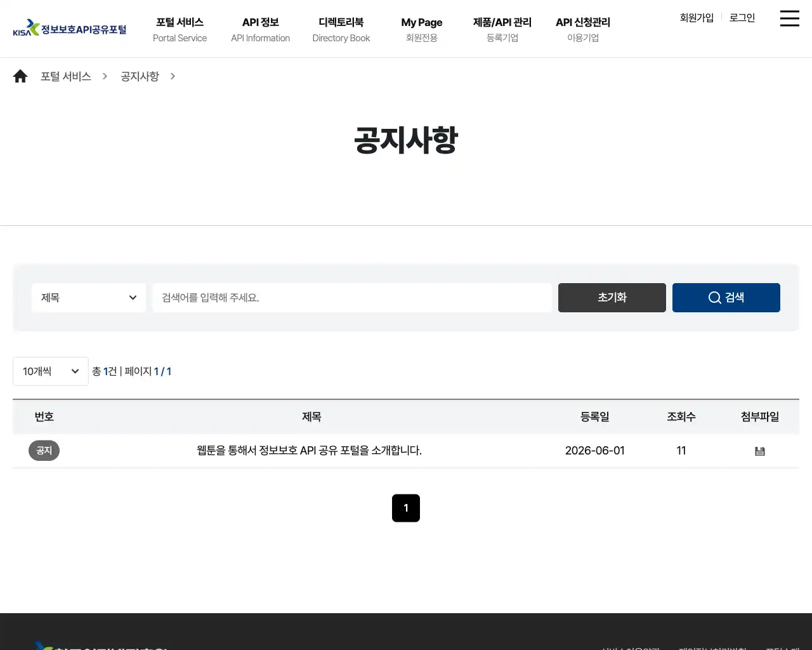Open the 제목 search type dropdown
Screen dimensions: 812x650
[89, 298]
